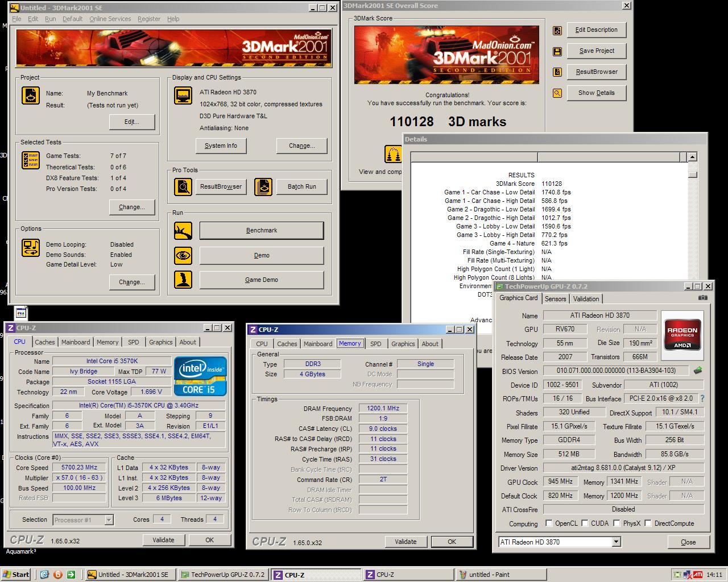Click the Project icon in 3DMark window
This screenshot has width=728, height=582.
(31, 95)
